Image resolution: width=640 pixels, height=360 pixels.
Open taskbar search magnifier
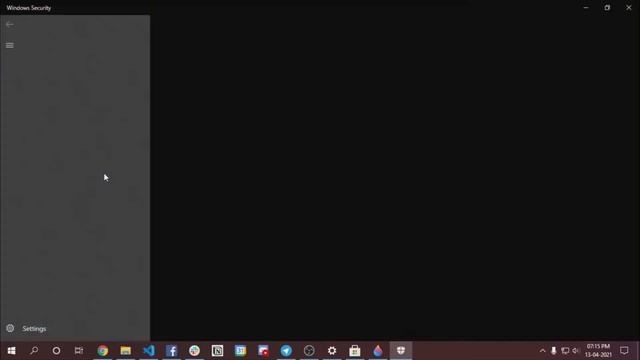34,351
